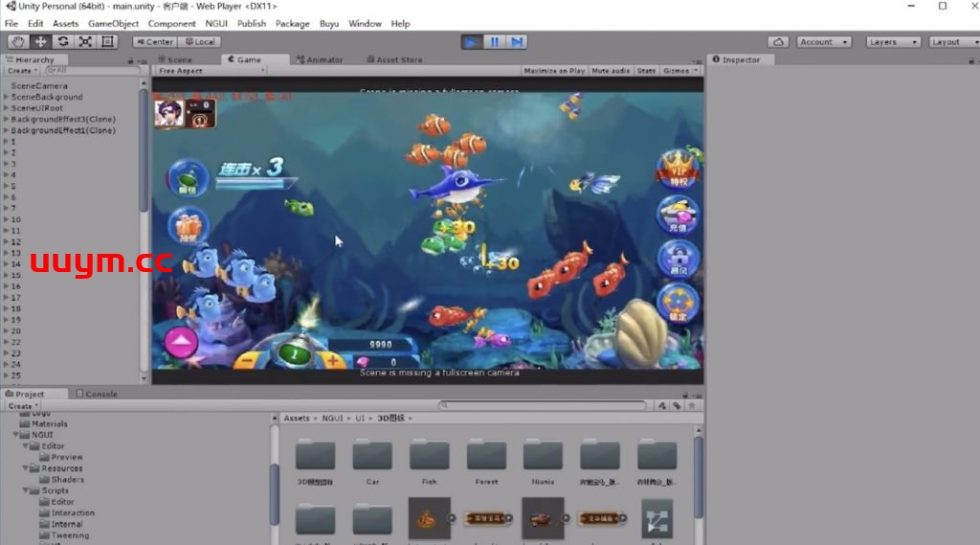Click the Project panel vertical scrollbar

click(275, 479)
